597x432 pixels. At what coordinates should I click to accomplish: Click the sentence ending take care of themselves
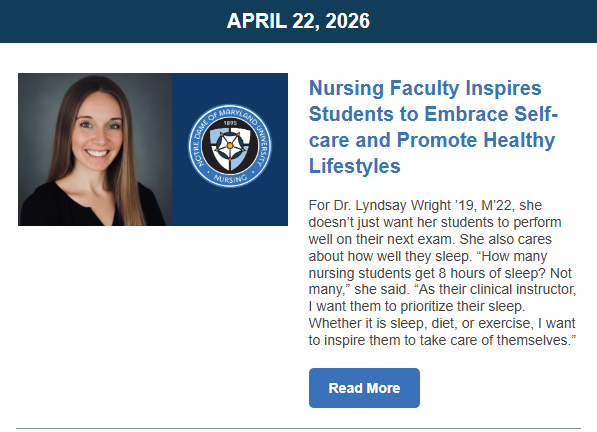[442, 332]
